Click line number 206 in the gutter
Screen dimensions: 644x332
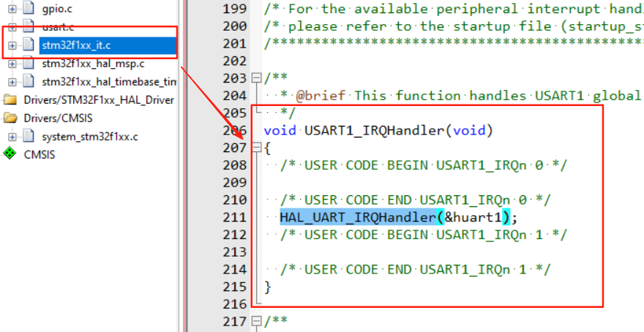coord(234,130)
